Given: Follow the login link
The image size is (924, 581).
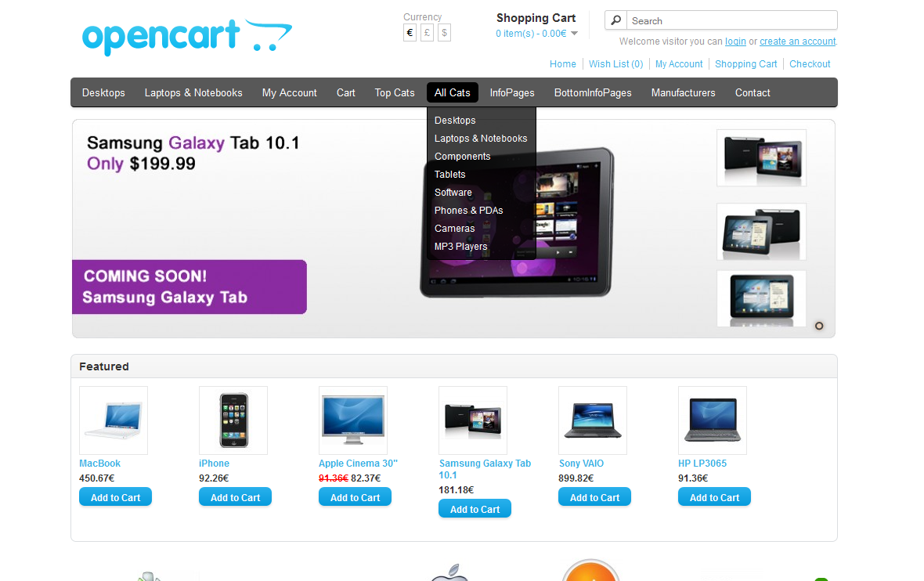Looking at the screenshot, I should click(x=735, y=41).
